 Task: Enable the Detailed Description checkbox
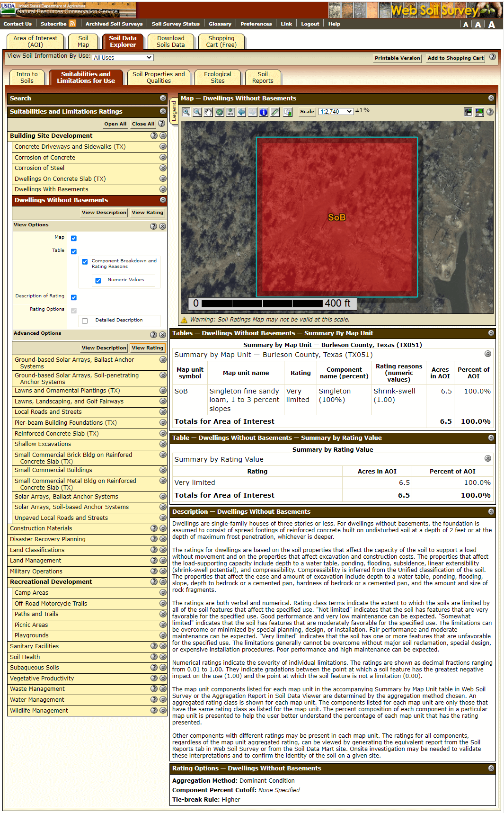(85, 321)
